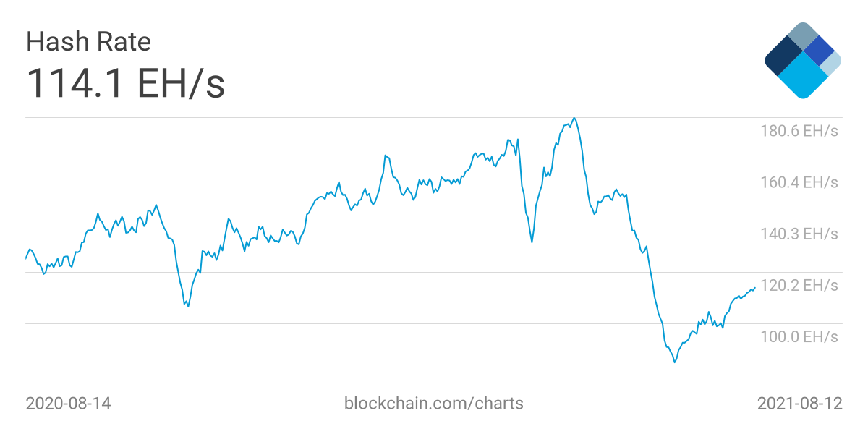The width and height of the screenshot is (868, 434).
Task: Click the highest peak of the hash rate line
Action: 574,118
